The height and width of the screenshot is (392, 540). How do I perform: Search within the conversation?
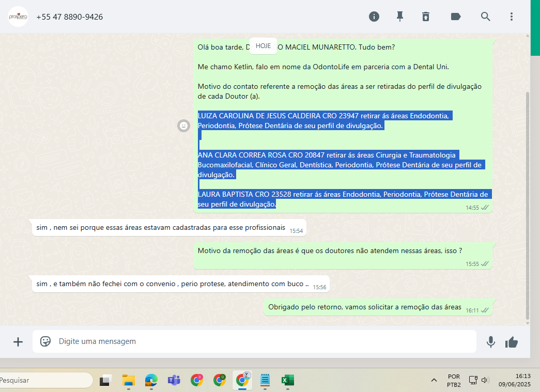pos(486,17)
